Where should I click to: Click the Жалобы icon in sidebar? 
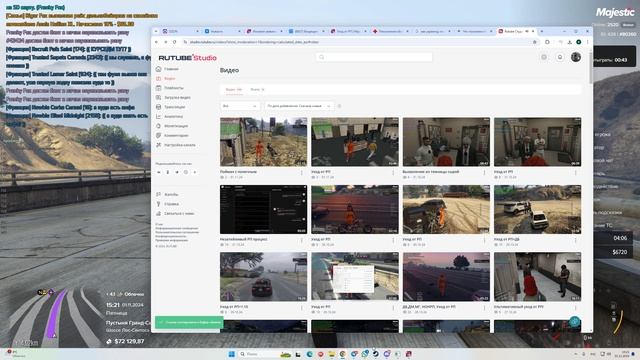(x=159, y=194)
